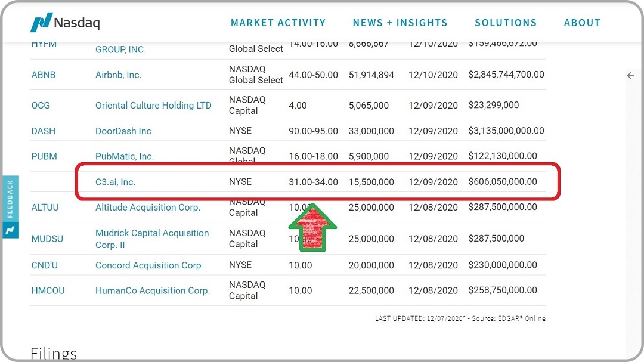Open the OCG ticker link
This screenshot has height=362, width=644.
pyautogui.click(x=41, y=105)
